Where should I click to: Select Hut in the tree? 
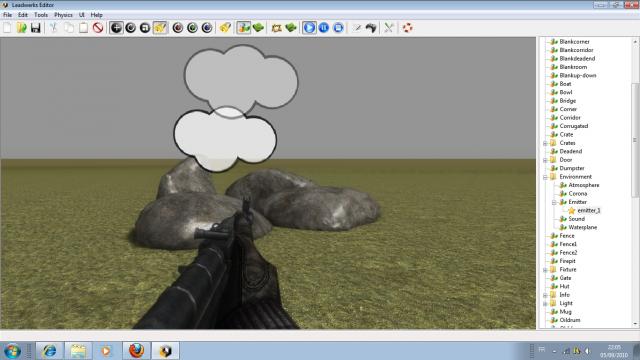(564, 287)
